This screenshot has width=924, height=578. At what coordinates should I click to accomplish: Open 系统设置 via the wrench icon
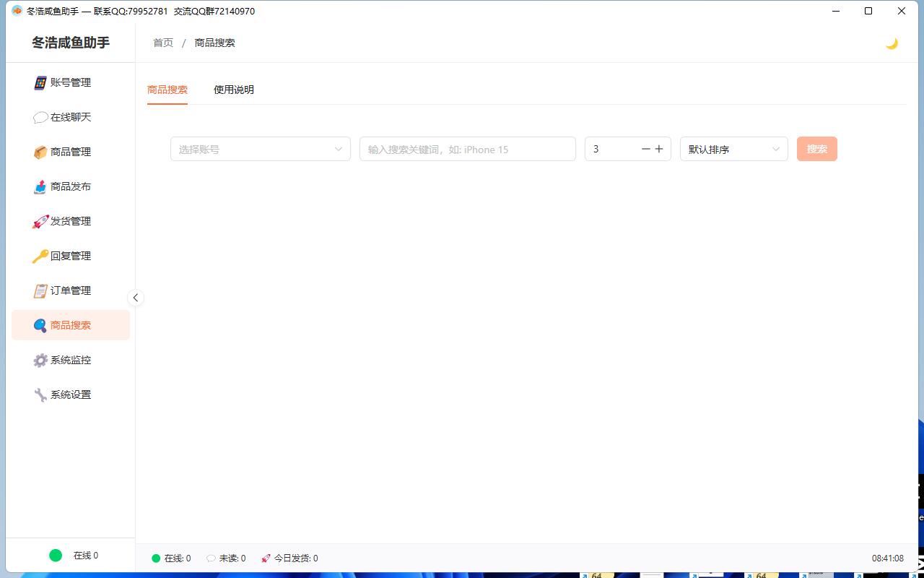[40, 394]
